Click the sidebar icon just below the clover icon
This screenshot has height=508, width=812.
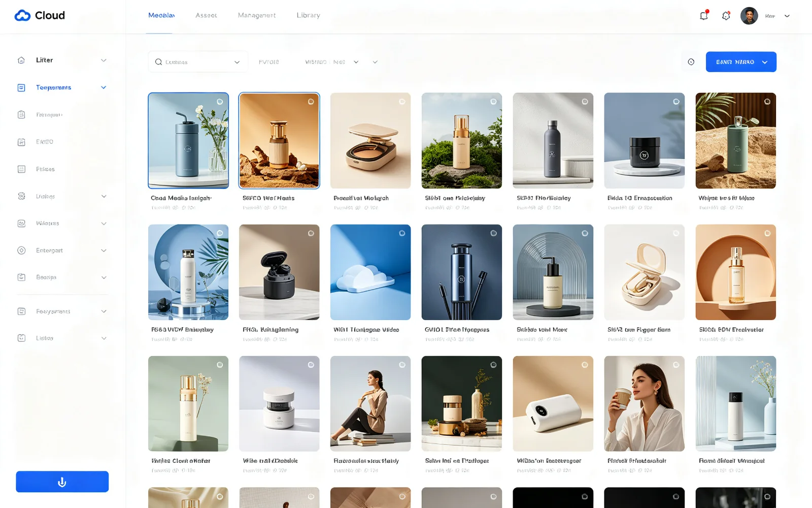click(21, 224)
